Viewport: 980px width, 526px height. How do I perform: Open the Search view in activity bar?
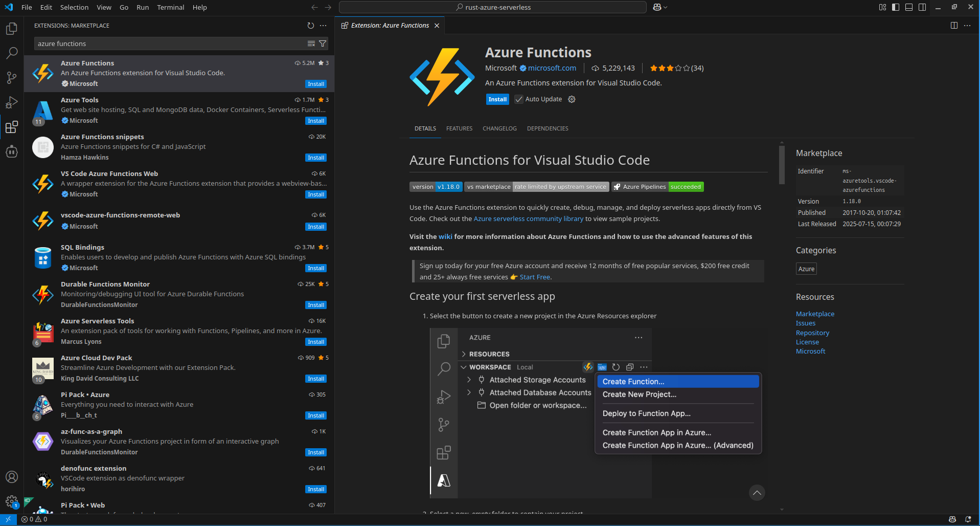[12, 53]
